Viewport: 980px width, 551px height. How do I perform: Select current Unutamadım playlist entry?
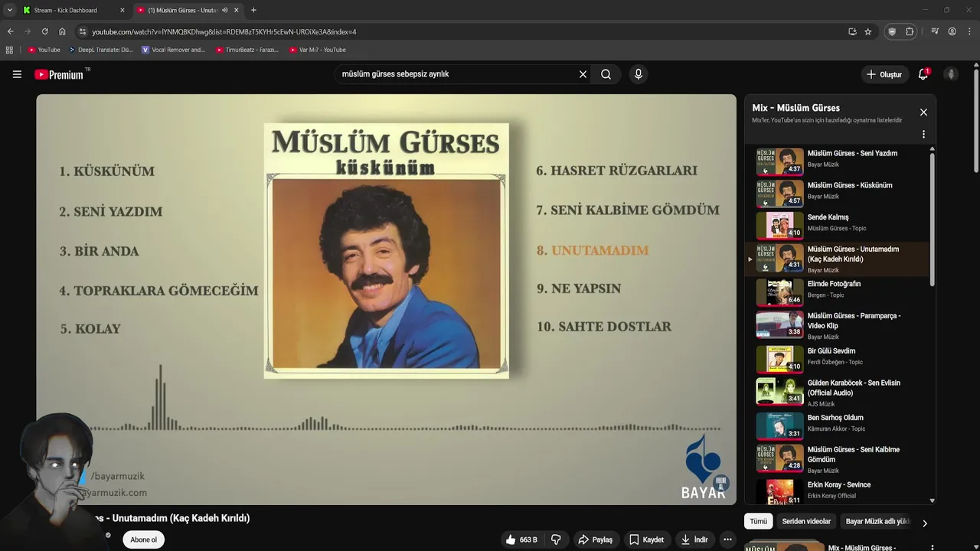tap(837, 259)
